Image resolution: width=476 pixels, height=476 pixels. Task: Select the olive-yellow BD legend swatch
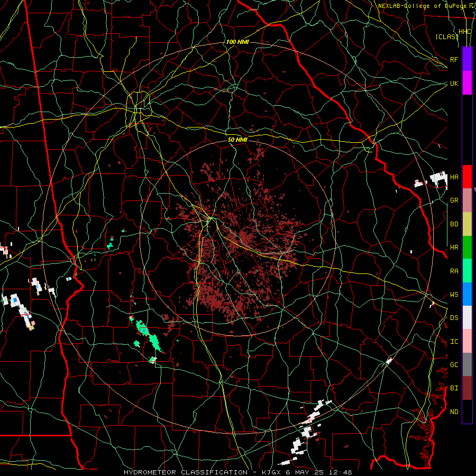tap(467, 224)
